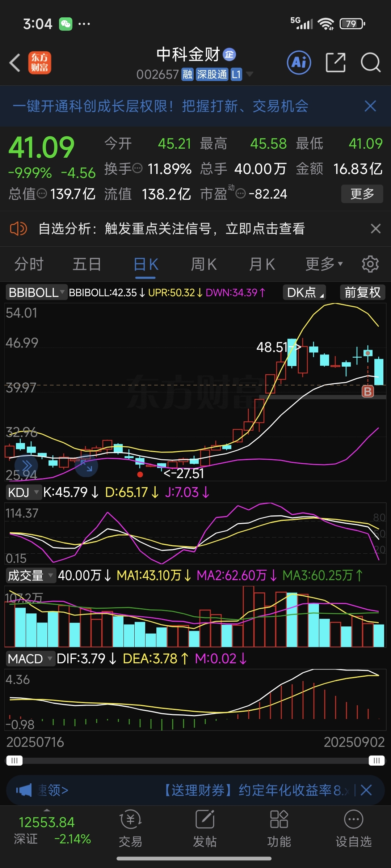Open the 送理财券 promotion text
Image resolution: width=391 pixels, height=868 pixels.
pos(255,790)
